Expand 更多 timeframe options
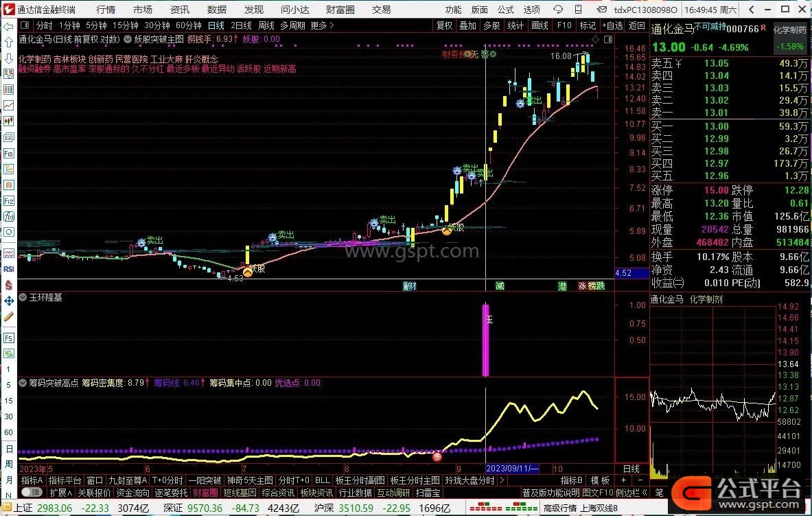 [322, 25]
